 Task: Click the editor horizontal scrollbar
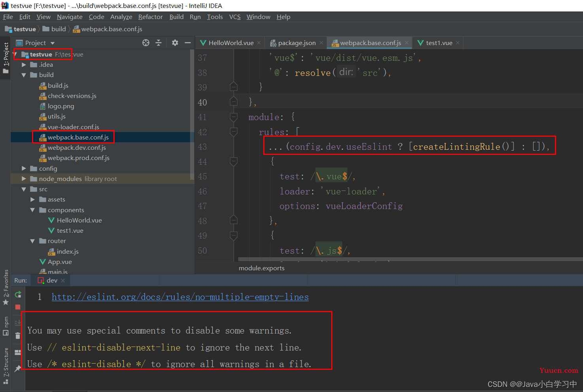point(410,260)
